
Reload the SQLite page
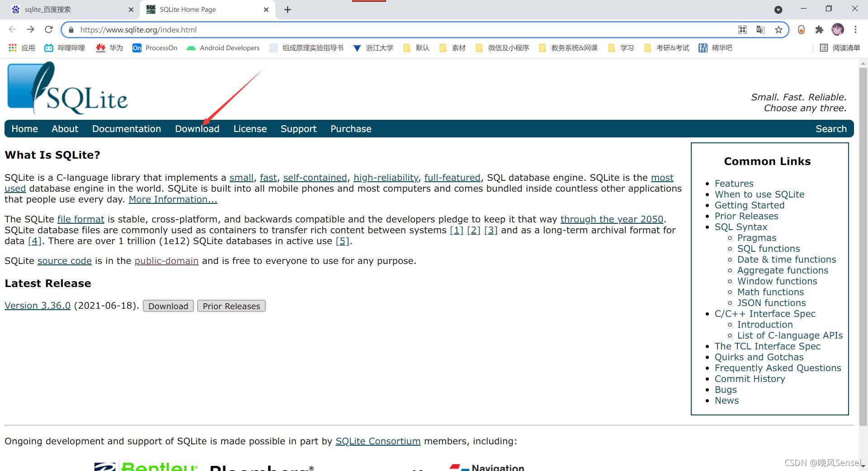[49, 29]
